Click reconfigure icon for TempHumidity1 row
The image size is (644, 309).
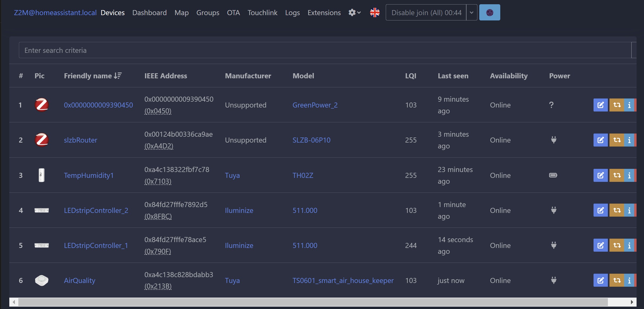pyautogui.click(x=617, y=175)
